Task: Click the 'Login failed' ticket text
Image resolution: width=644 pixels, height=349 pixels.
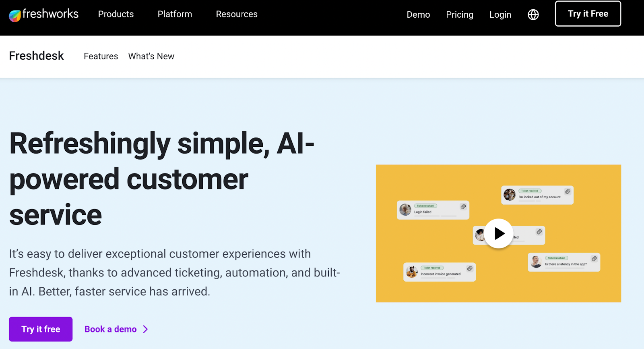Action: pos(423,212)
